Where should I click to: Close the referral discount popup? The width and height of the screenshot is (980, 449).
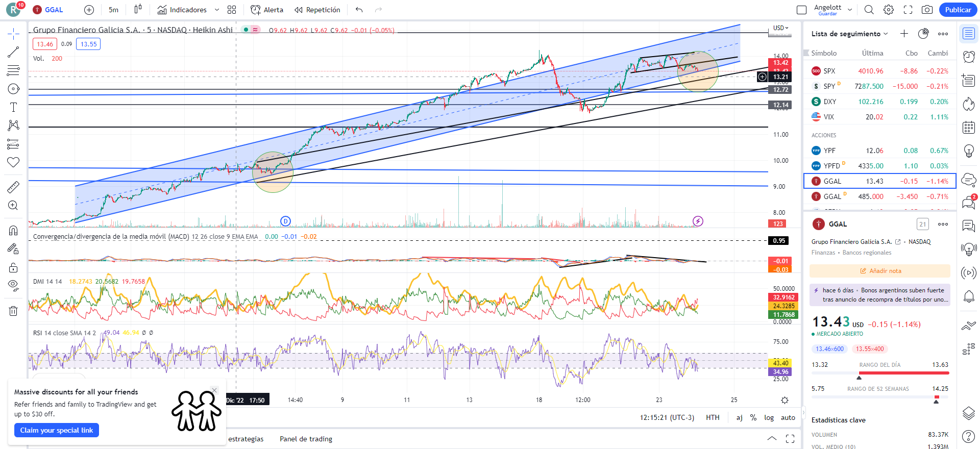click(214, 390)
